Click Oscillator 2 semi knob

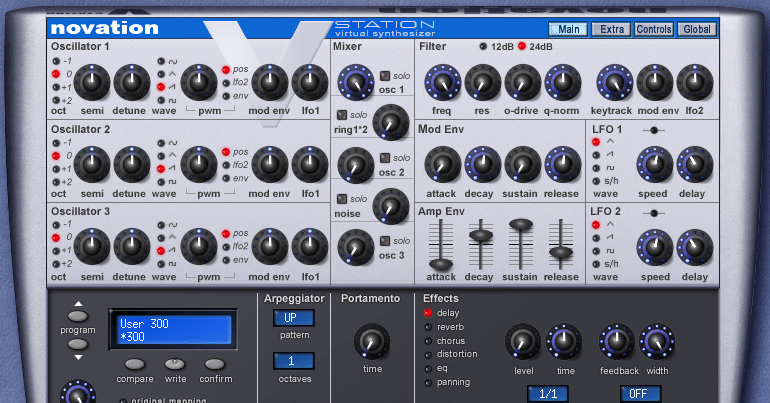(x=92, y=164)
